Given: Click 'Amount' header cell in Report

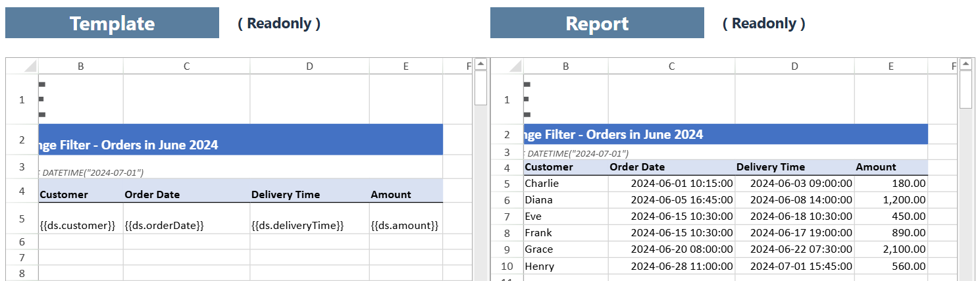Looking at the screenshot, I should (x=891, y=167).
